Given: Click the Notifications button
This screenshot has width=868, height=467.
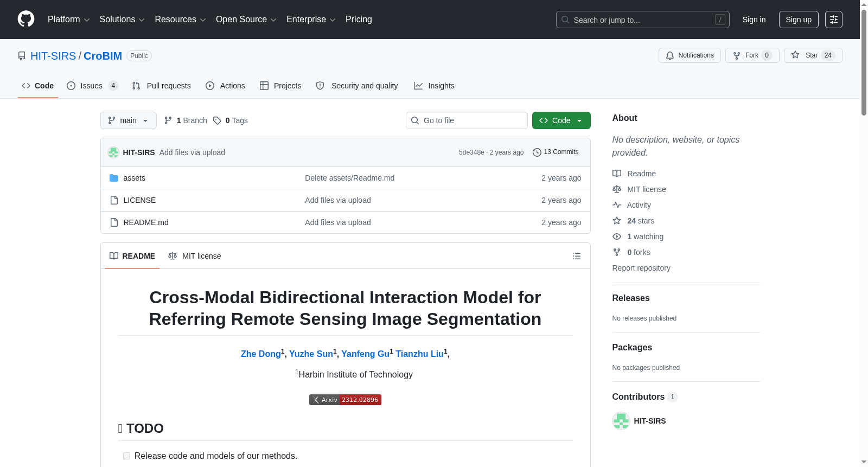Looking at the screenshot, I should point(690,55).
